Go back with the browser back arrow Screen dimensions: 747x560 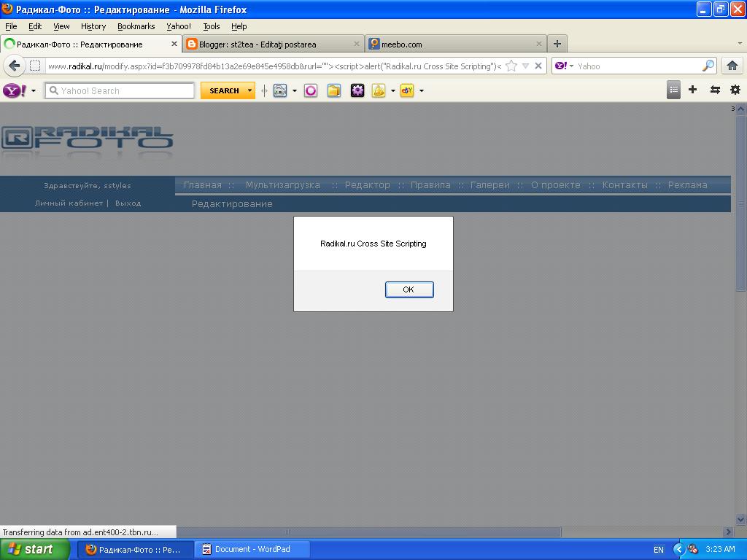(x=15, y=66)
